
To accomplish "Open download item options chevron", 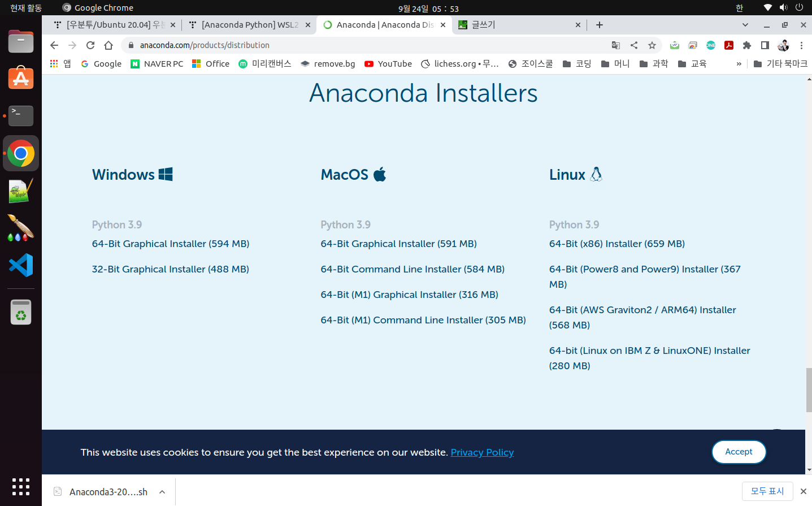I will point(162,492).
